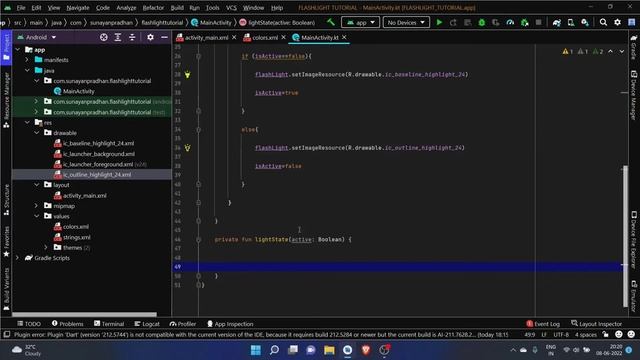The width and height of the screenshot is (640, 360).
Task: Click the Windows Start button
Action: pos(256,350)
